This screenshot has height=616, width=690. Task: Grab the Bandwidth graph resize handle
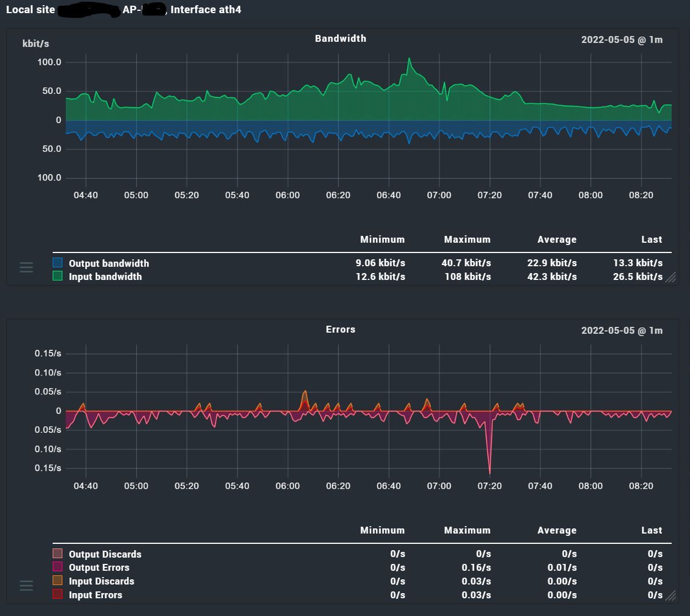point(671,278)
